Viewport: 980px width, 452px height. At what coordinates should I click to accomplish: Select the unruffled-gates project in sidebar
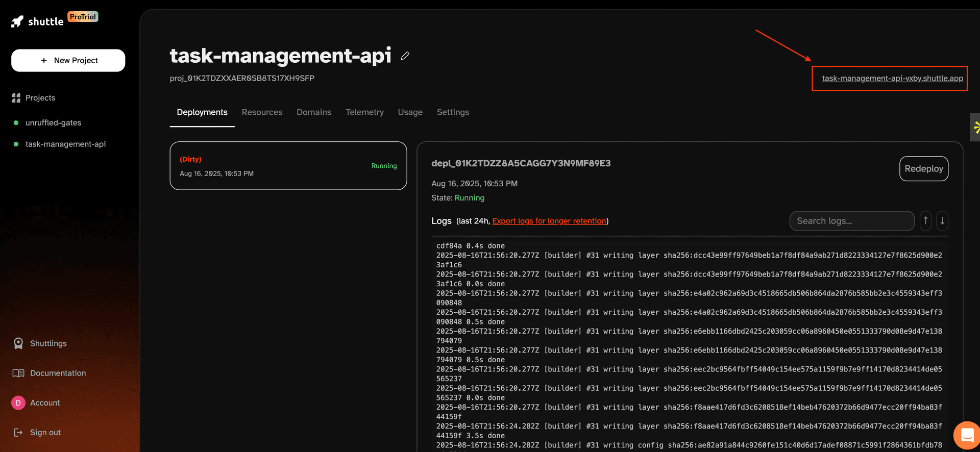pos(54,123)
